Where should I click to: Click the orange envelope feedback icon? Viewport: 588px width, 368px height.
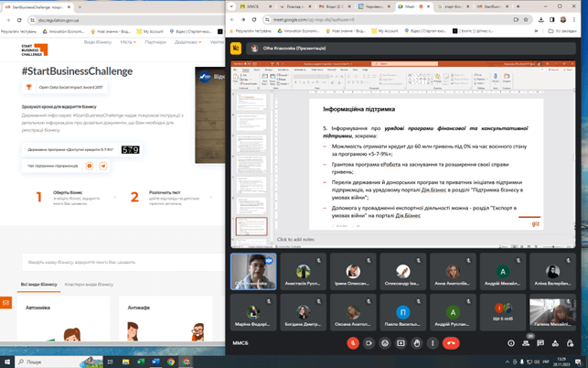(5, 302)
